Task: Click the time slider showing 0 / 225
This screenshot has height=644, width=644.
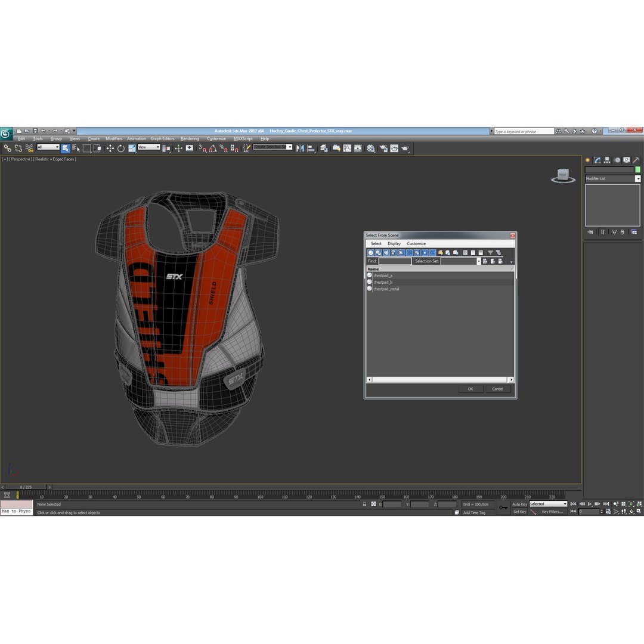Action: (26, 487)
